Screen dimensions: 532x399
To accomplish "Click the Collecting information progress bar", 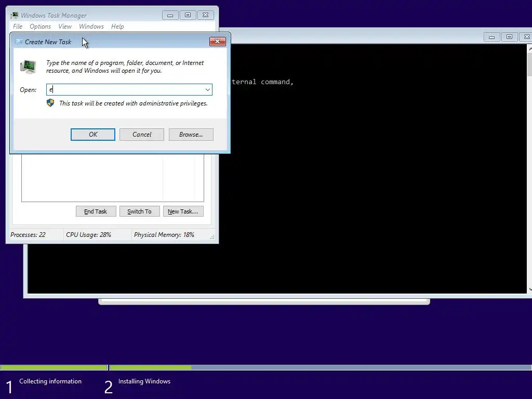I will pos(54,367).
